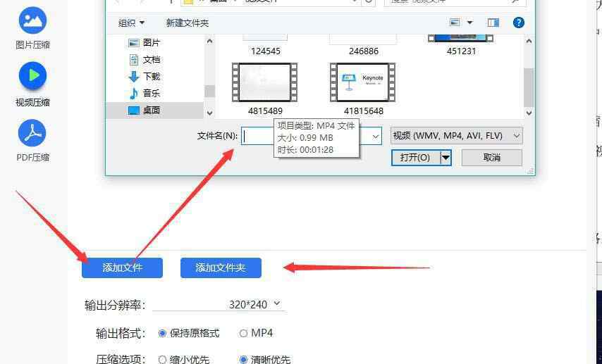602x364 pixels.
Task: Select the 下载 downloads folder in tree
Action: pyautogui.click(x=151, y=76)
